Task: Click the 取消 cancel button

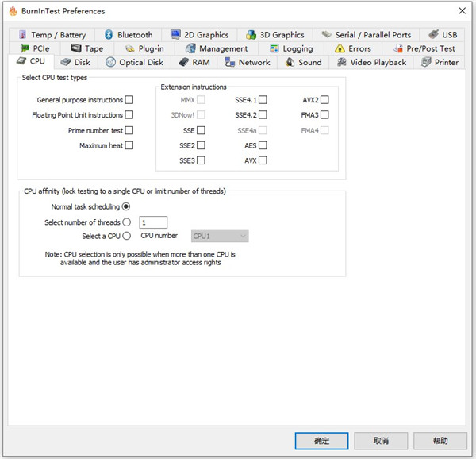Action: coord(381,441)
